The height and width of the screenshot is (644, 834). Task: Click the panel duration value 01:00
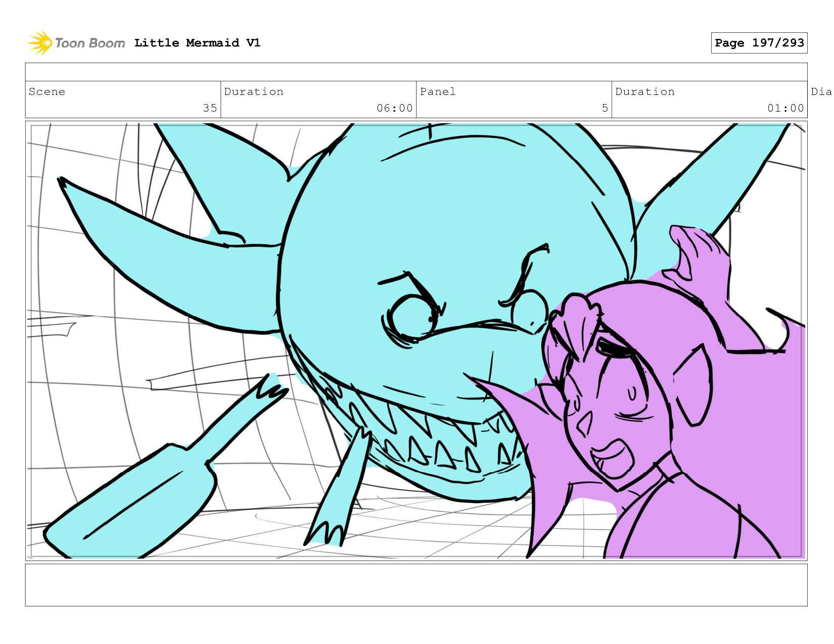[785, 108]
